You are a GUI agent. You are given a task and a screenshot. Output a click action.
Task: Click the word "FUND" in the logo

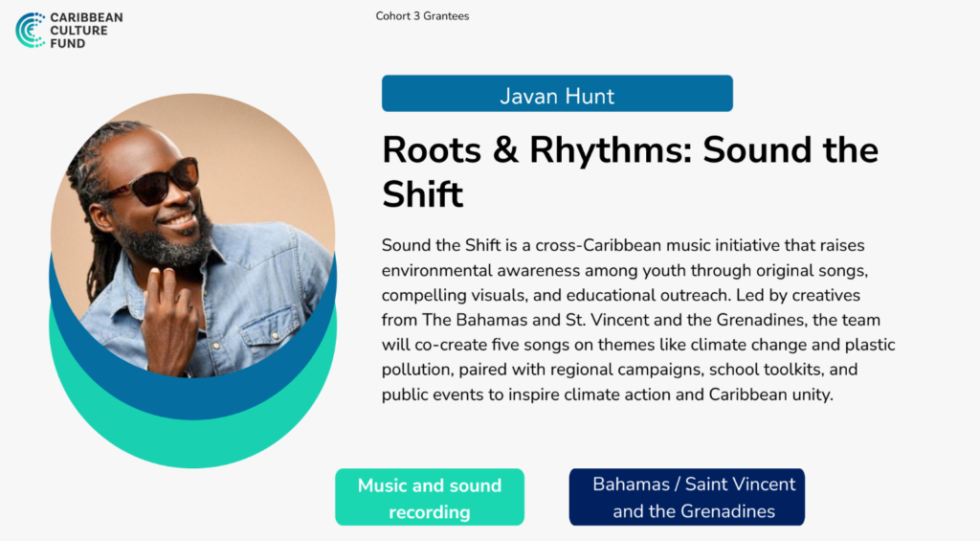(x=67, y=44)
